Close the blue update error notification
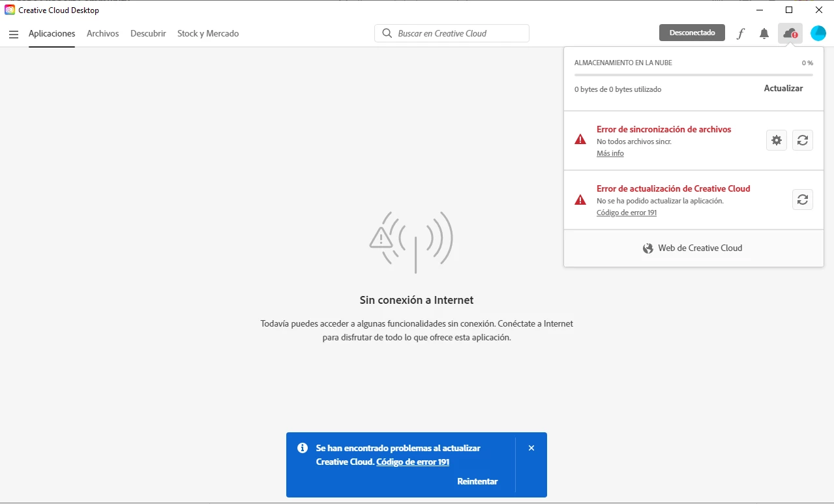 click(531, 448)
